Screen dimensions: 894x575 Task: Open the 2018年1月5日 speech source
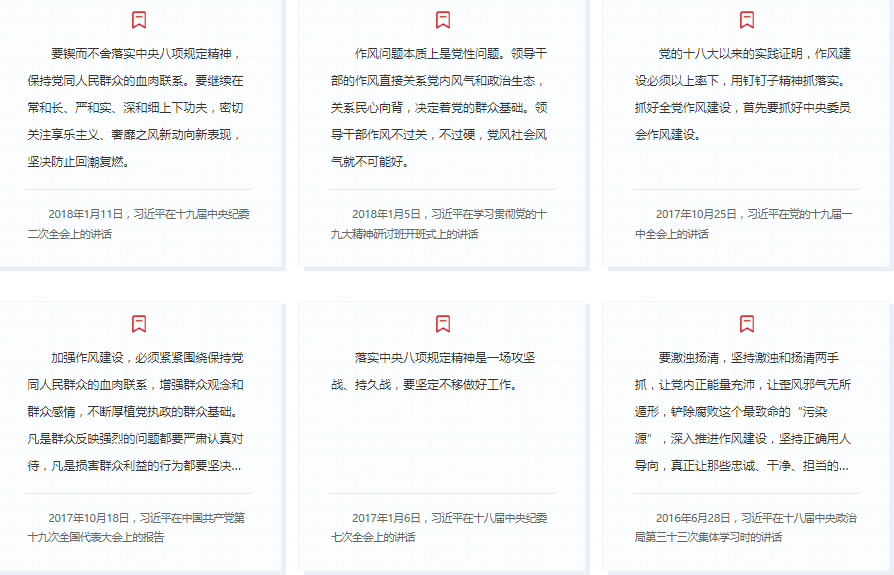pos(441,224)
